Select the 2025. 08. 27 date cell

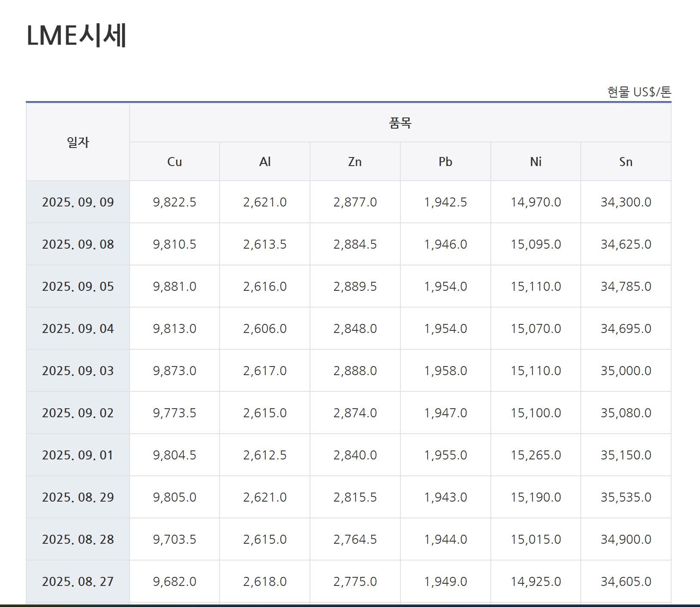click(78, 582)
